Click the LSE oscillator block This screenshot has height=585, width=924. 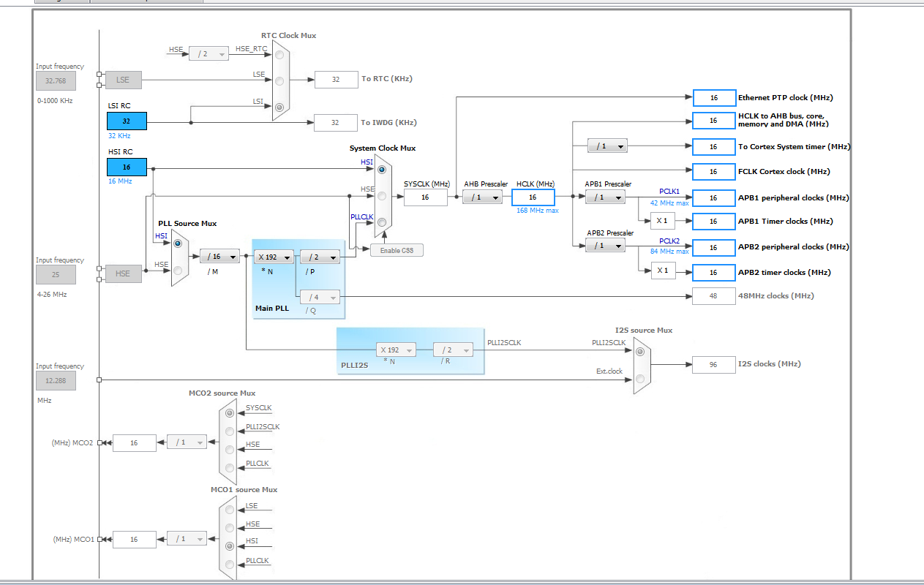(x=123, y=80)
